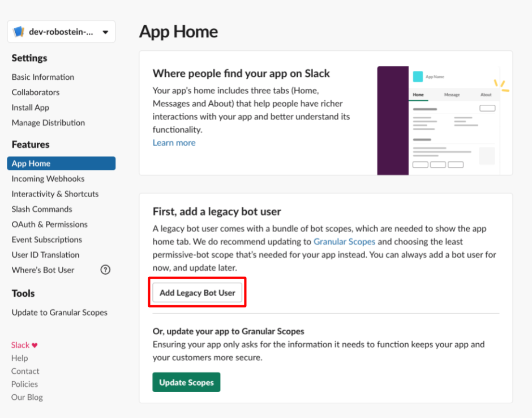Visit Our Blog link
Image resolution: width=532 pixels, height=418 pixels.
tap(27, 397)
